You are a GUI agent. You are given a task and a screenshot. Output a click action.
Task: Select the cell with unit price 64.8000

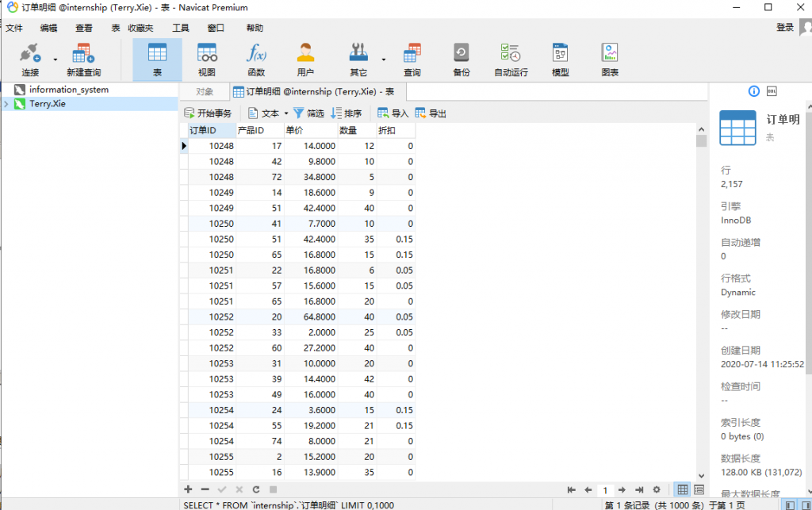[x=311, y=317]
